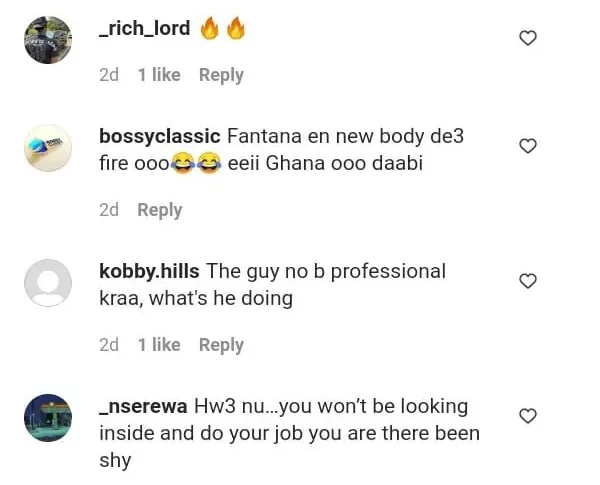Image resolution: width=600 pixels, height=485 pixels.
Task: View likes on kobby.hills comment
Action: [x=159, y=345]
